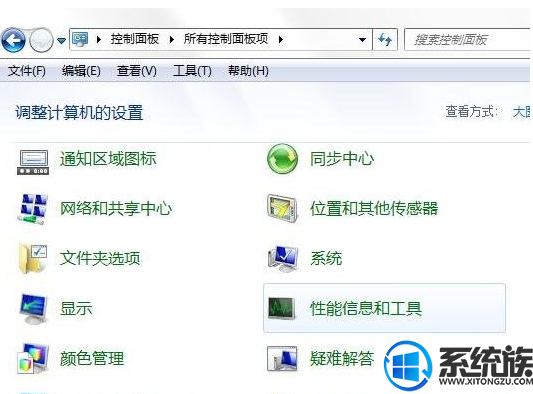
Task: Click the 位置和其他传感器 icon
Action: coord(282,208)
